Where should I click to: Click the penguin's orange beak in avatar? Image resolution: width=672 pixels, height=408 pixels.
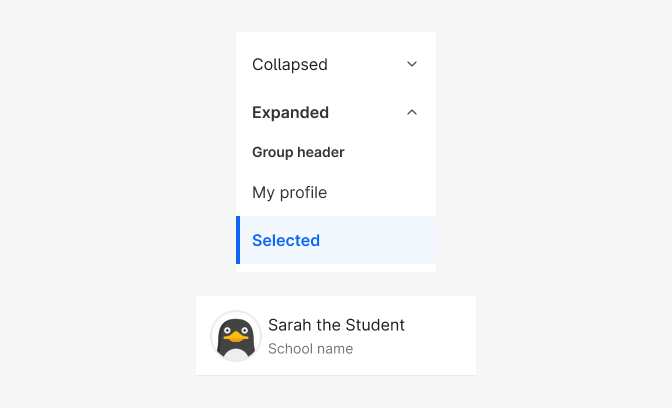236,337
